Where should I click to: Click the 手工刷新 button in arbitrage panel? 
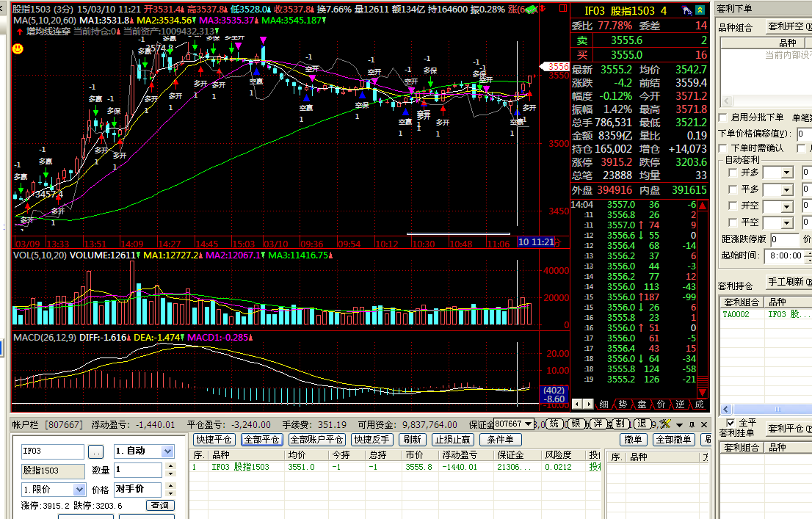click(x=789, y=283)
